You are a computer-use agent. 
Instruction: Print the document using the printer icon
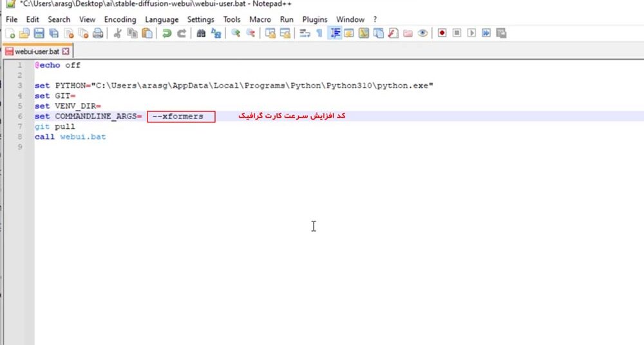coord(98,33)
